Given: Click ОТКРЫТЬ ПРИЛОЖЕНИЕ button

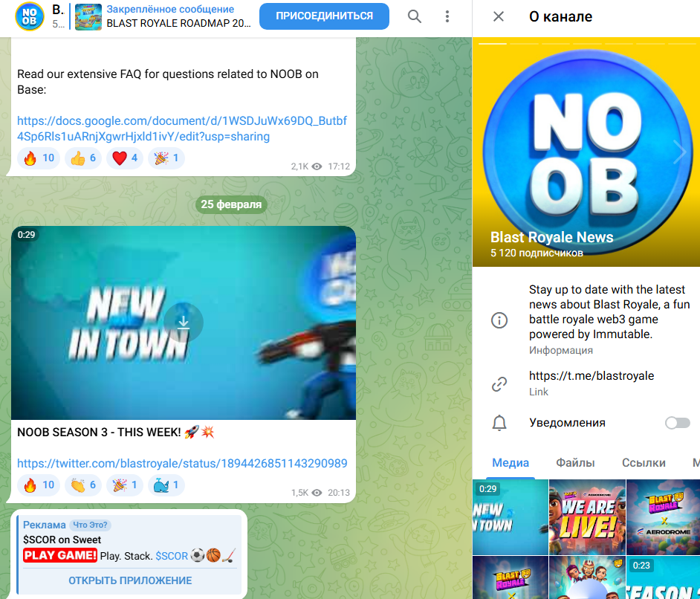Looking at the screenshot, I should tap(130, 580).
